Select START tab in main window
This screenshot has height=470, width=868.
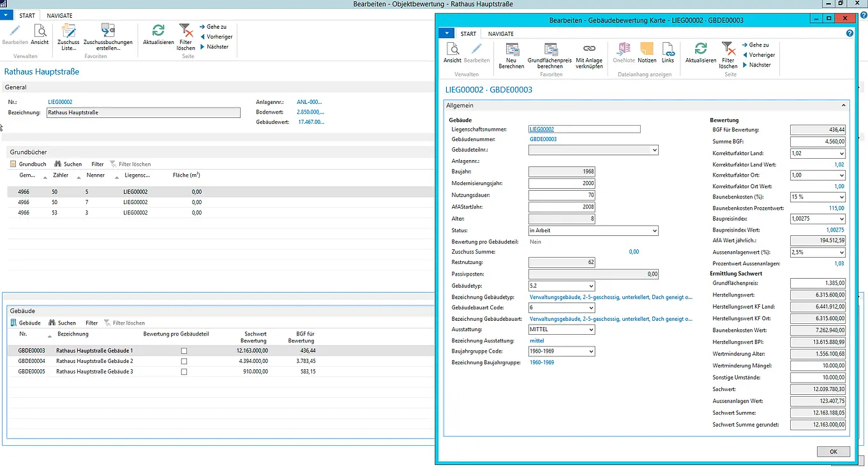(x=27, y=15)
